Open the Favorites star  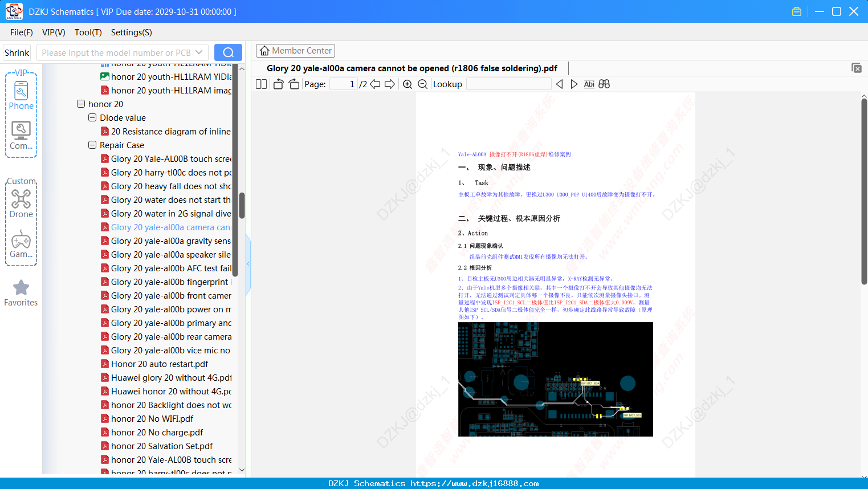coord(21,293)
